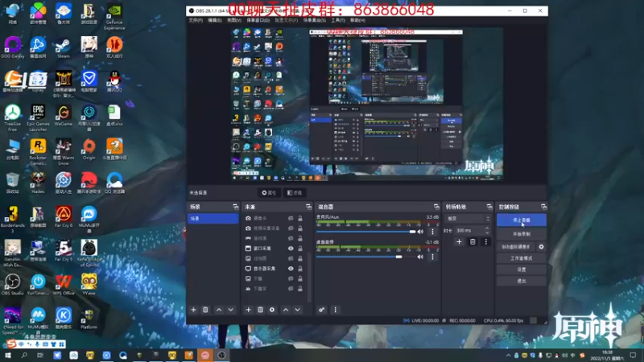Move source up in Sources panel
Viewport: 644px width, 362px height.
click(286, 310)
